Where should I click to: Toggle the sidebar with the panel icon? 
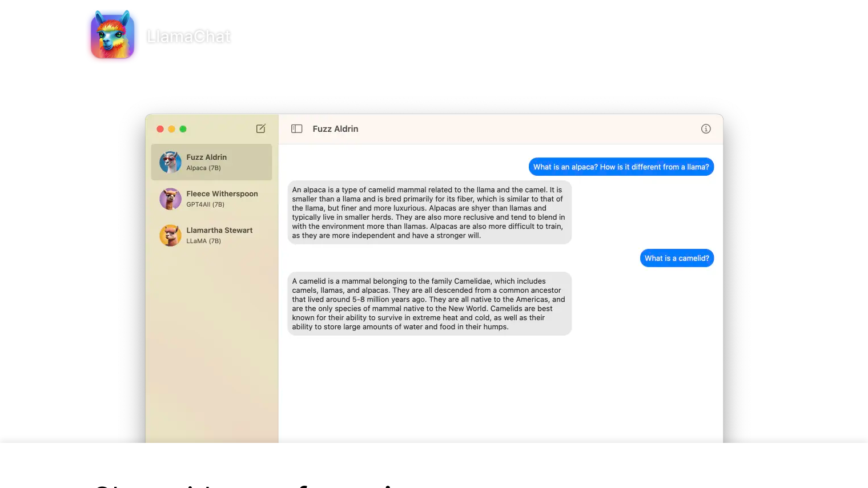coord(296,129)
